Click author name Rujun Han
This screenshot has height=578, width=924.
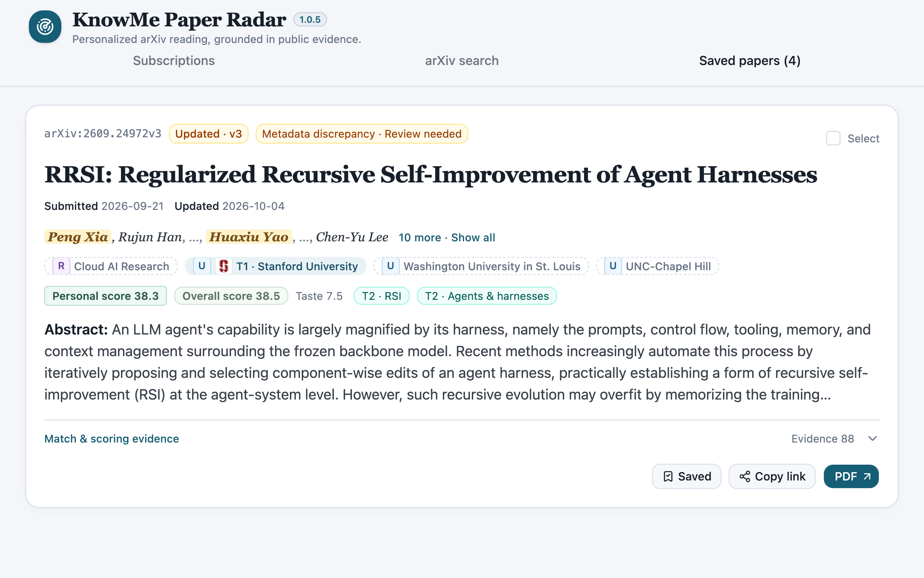(150, 237)
